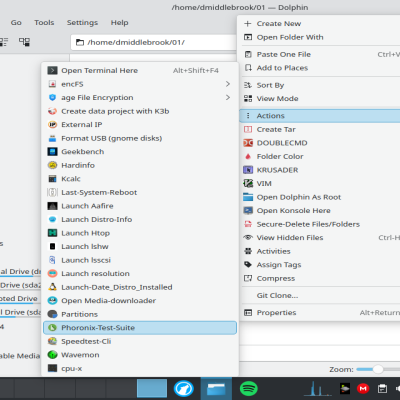Expand the encFS submenu arrow
The image size is (400, 400).
pyautogui.click(x=228, y=84)
